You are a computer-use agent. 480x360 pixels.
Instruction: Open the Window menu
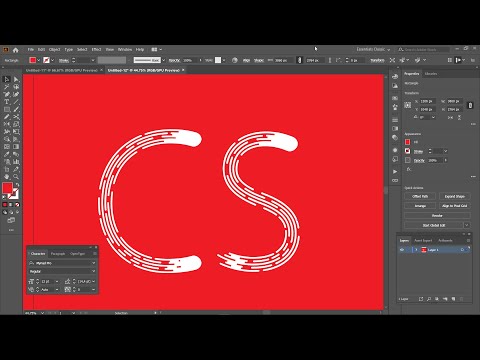click(125, 49)
